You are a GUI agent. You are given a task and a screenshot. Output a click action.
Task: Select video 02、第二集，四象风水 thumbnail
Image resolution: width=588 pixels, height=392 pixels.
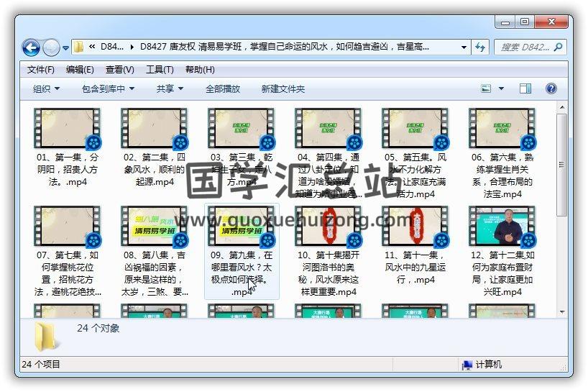point(154,128)
